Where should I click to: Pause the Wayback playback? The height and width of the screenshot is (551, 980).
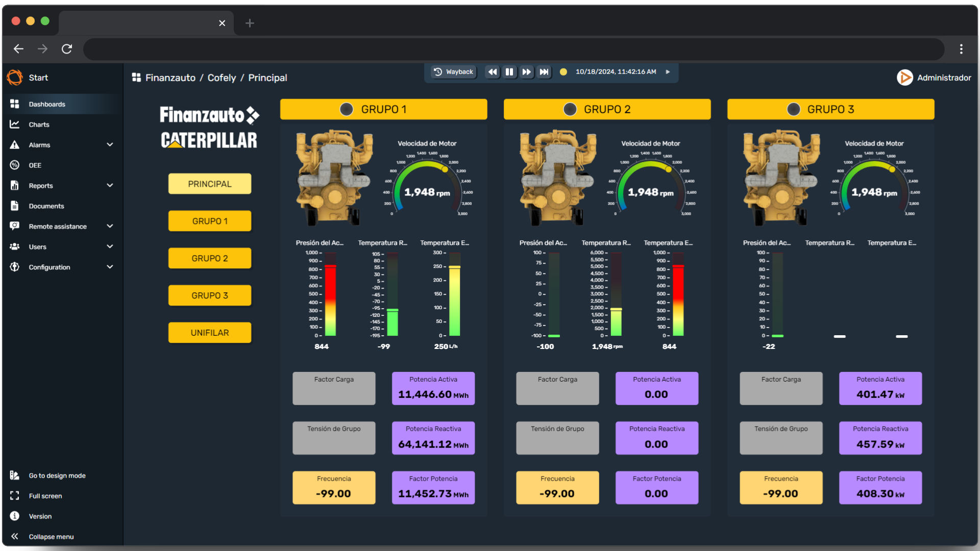click(509, 72)
